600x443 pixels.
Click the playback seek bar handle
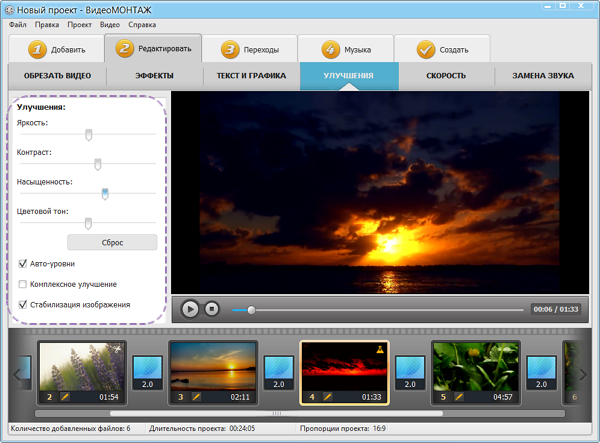pos(251,310)
